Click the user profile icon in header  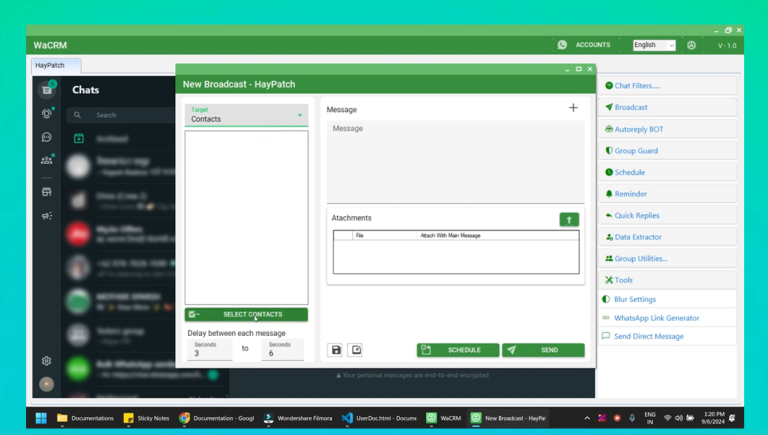pos(691,45)
